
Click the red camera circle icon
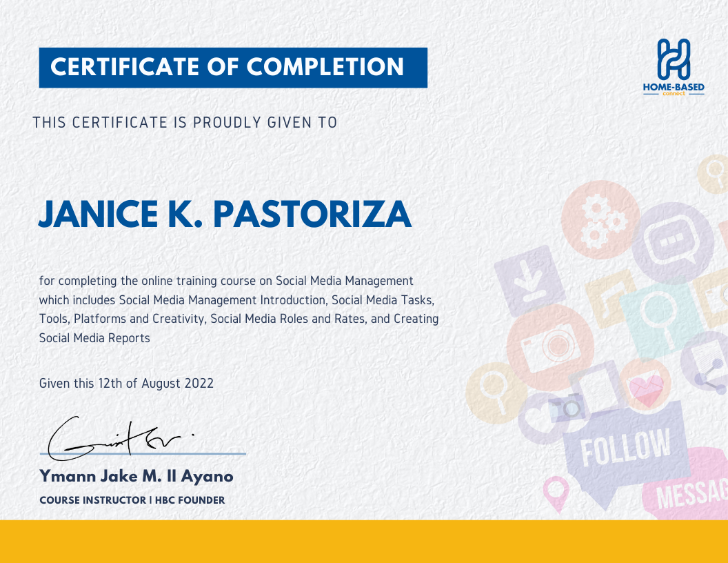[550, 348]
